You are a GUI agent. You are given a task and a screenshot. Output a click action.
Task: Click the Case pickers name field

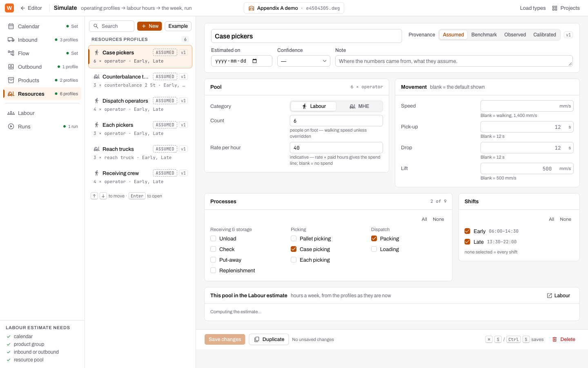[x=307, y=36]
